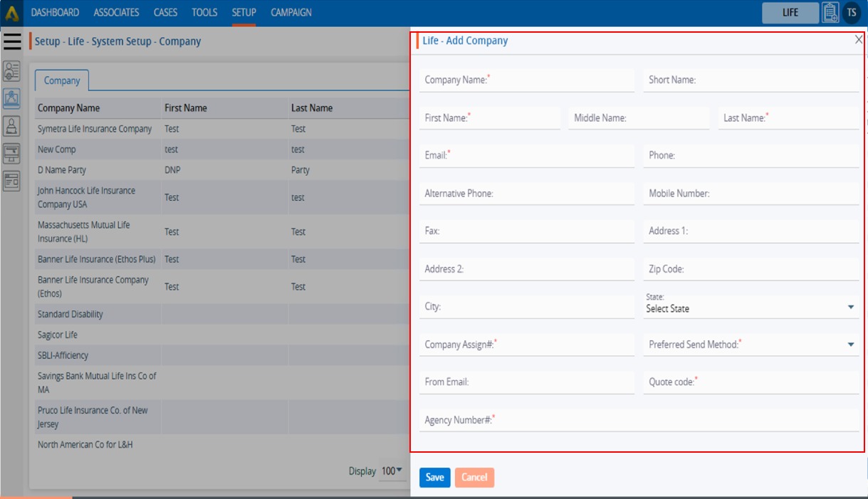Image resolution: width=868 pixels, height=499 pixels.
Task: Click the ID card icon in the left sidebar
Action: tap(11, 70)
